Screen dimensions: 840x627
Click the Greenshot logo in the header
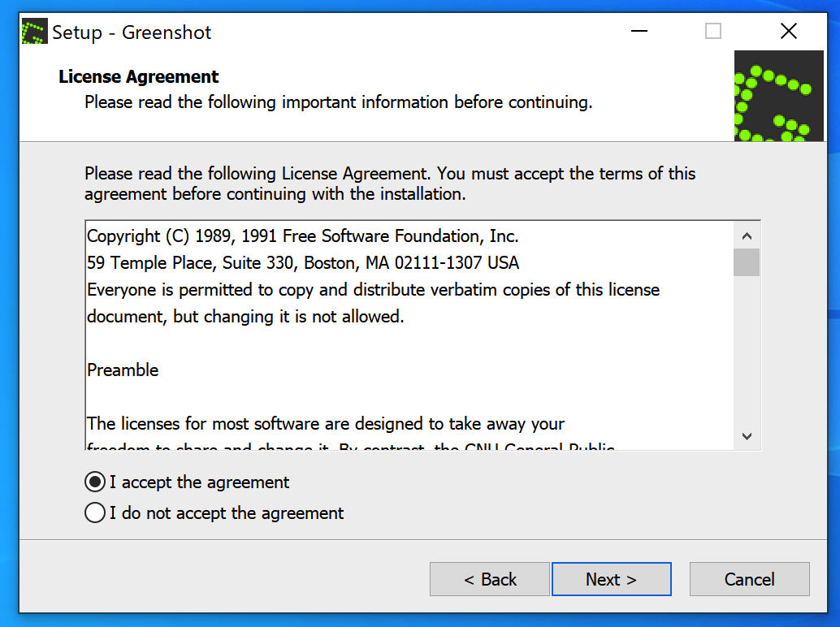(x=778, y=97)
